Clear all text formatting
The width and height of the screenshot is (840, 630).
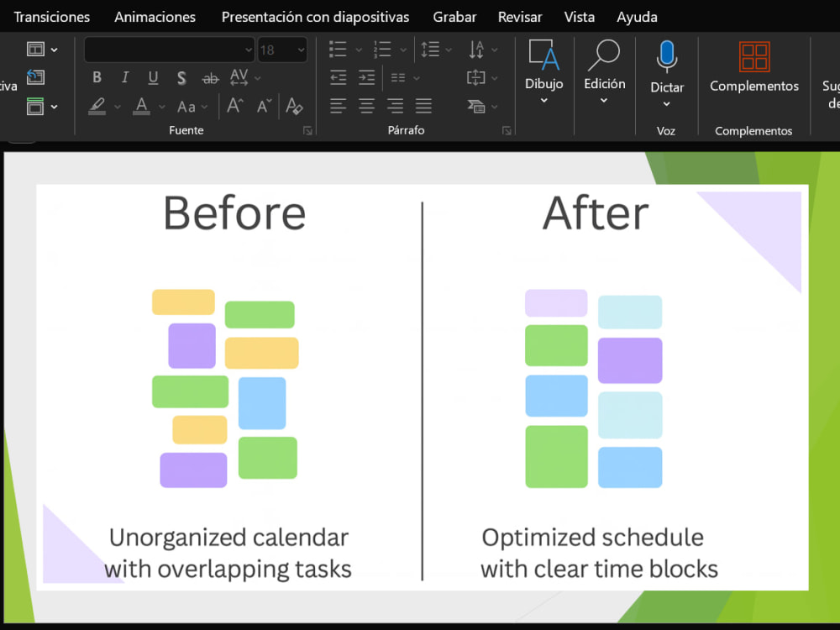click(x=294, y=106)
